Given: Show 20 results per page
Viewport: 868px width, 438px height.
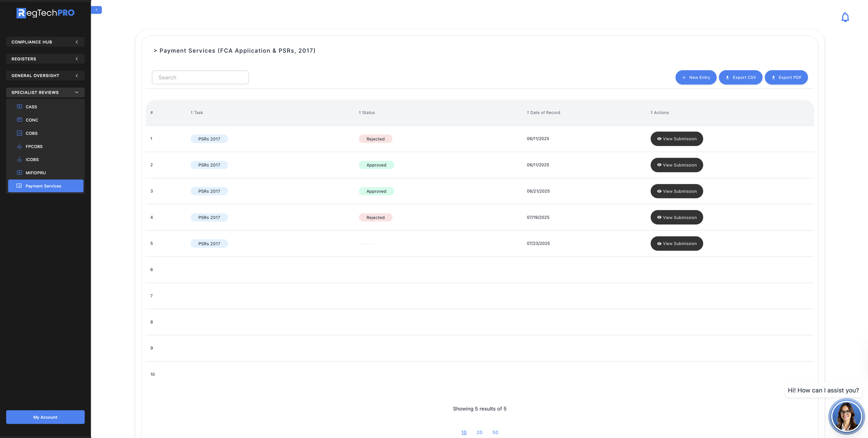Looking at the screenshot, I should pyautogui.click(x=479, y=432).
